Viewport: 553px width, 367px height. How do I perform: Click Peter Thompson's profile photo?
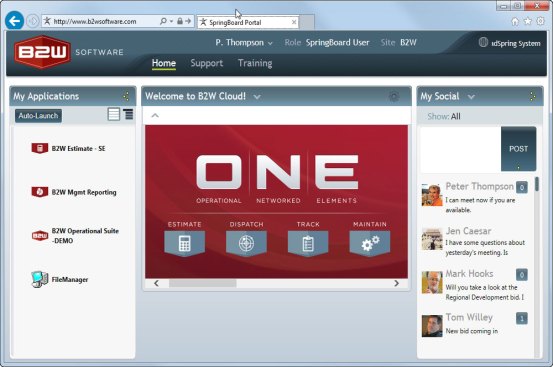tap(432, 195)
